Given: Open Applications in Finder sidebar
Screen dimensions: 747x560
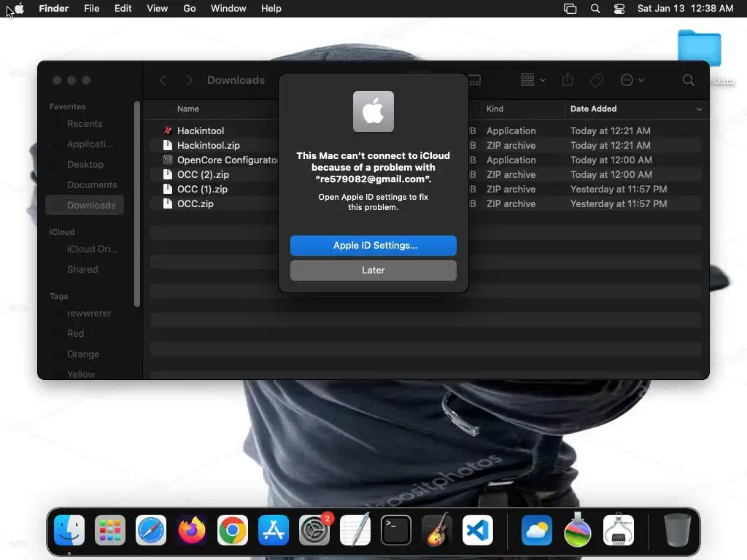Looking at the screenshot, I should (85, 144).
